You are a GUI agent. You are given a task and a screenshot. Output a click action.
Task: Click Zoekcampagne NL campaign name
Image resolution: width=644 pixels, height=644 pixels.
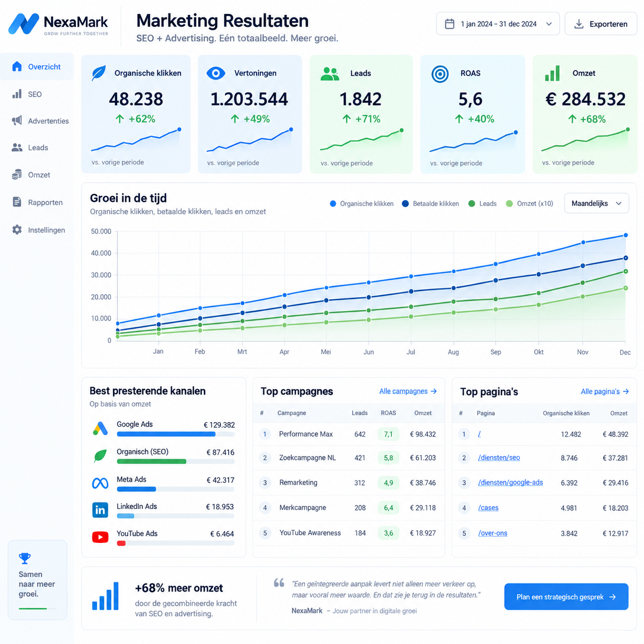(x=307, y=458)
